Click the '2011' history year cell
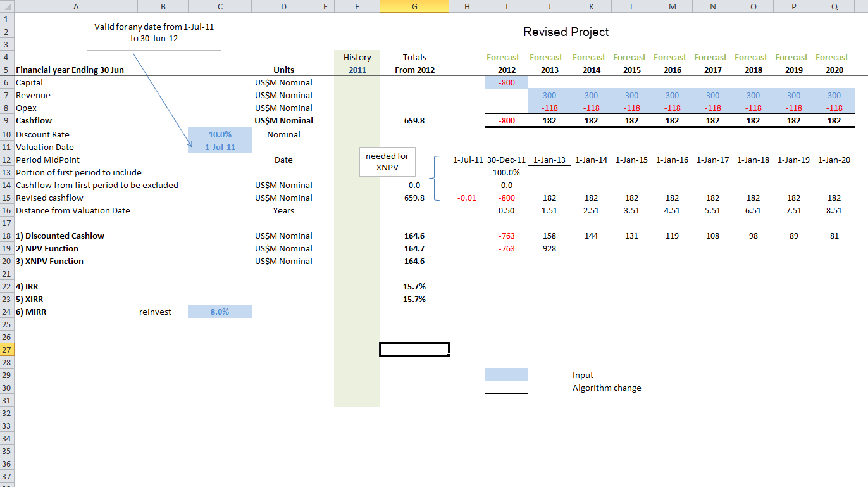The height and width of the screenshot is (487, 868). [x=357, y=70]
